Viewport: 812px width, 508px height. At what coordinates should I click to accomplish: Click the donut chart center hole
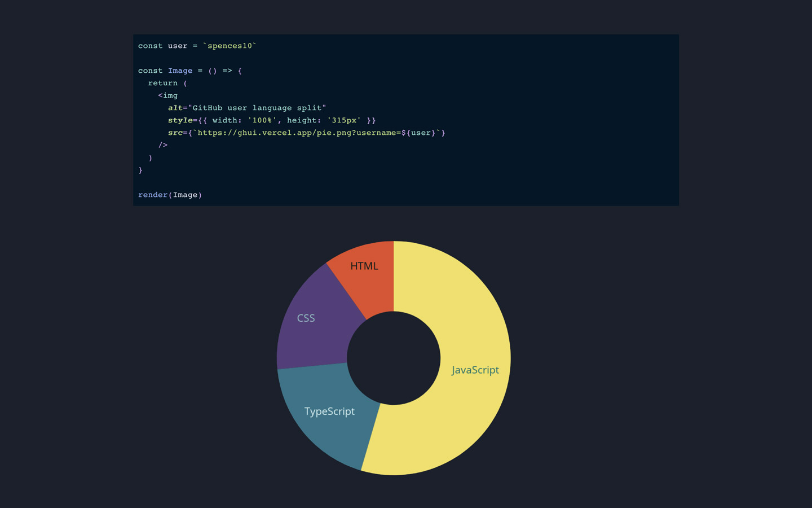[x=393, y=357]
